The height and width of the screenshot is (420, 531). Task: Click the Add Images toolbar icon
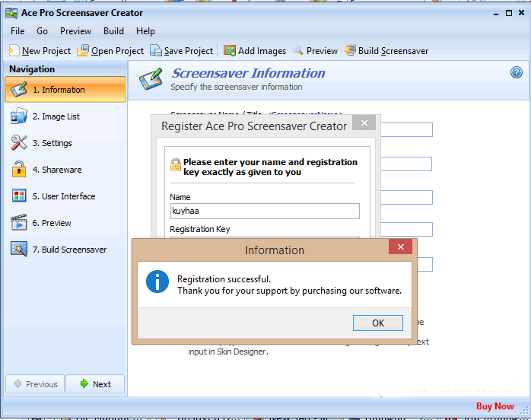(x=229, y=50)
